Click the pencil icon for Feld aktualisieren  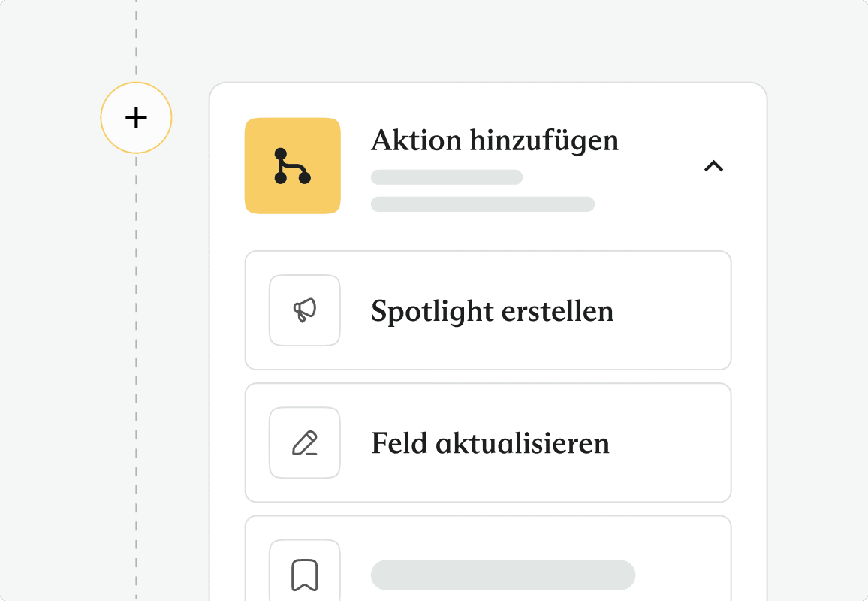[x=304, y=442]
